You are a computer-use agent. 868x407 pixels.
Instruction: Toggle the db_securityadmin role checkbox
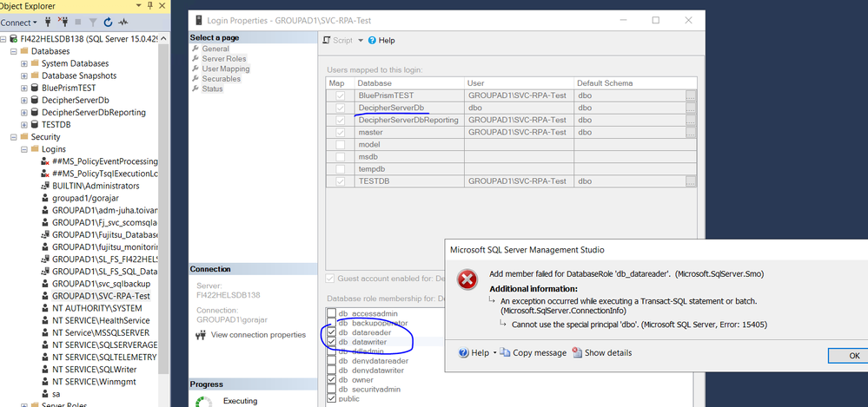[x=332, y=390]
